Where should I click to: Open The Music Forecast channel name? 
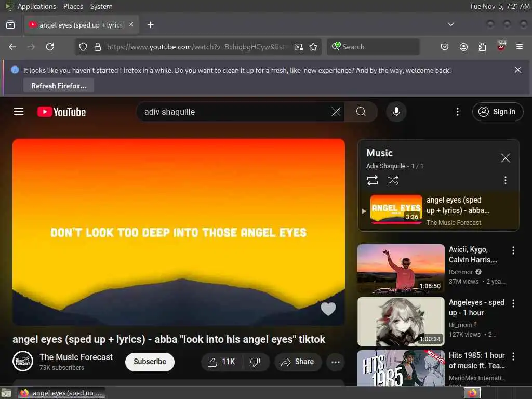point(76,357)
